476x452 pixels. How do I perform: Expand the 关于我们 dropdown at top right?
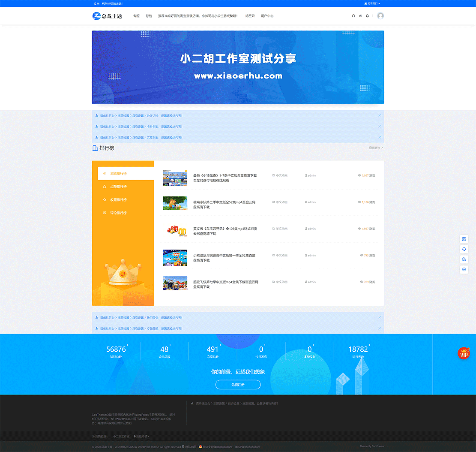371,3
